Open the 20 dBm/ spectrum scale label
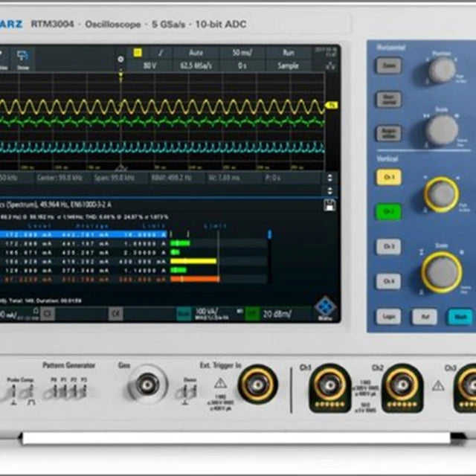The image size is (476, 476). (277, 314)
